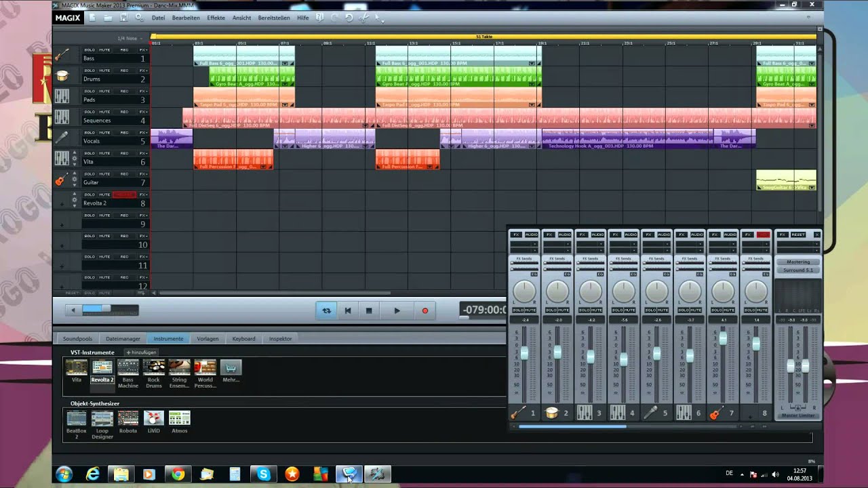Open the Datei menu

tap(159, 18)
